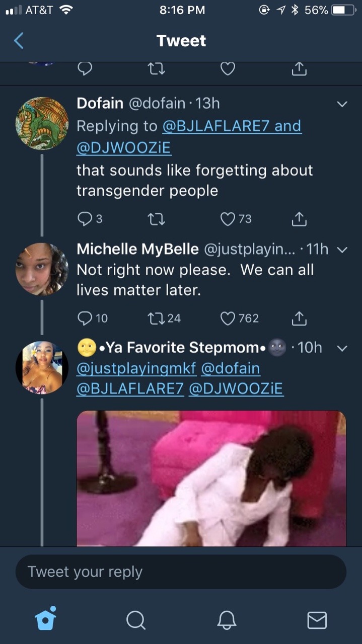Expand options chevron on Michelle MyBelle's tweet
Viewport: 362px width, 644px height.
tap(342, 250)
